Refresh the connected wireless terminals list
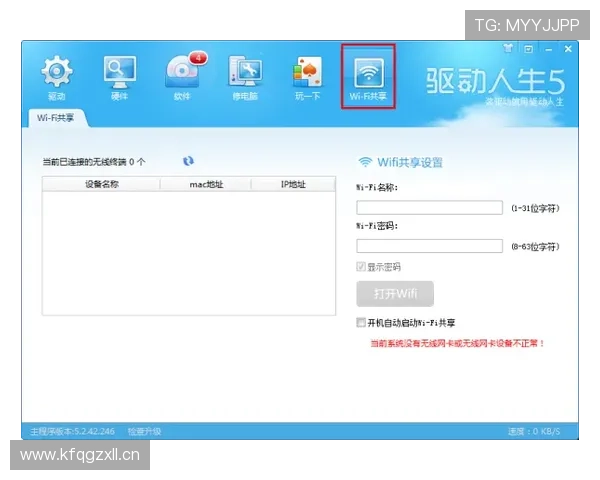The image size is (600, 480). coord(188,161)
